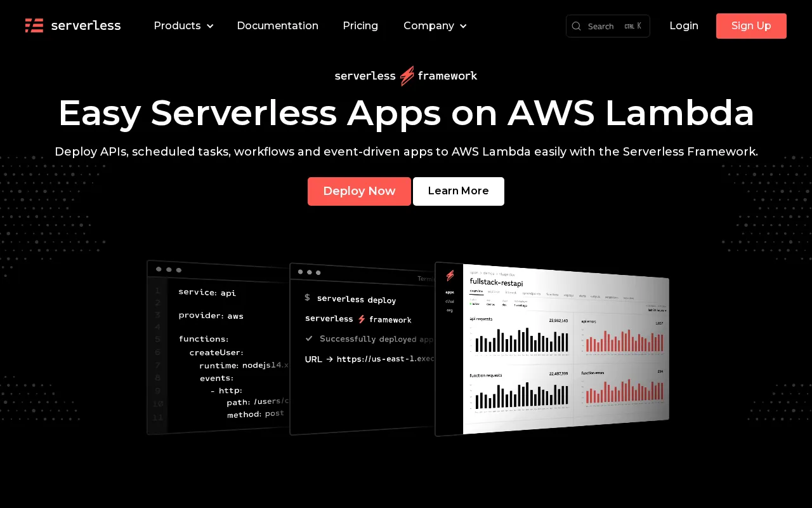Go to Documentation page

[277, 25]
